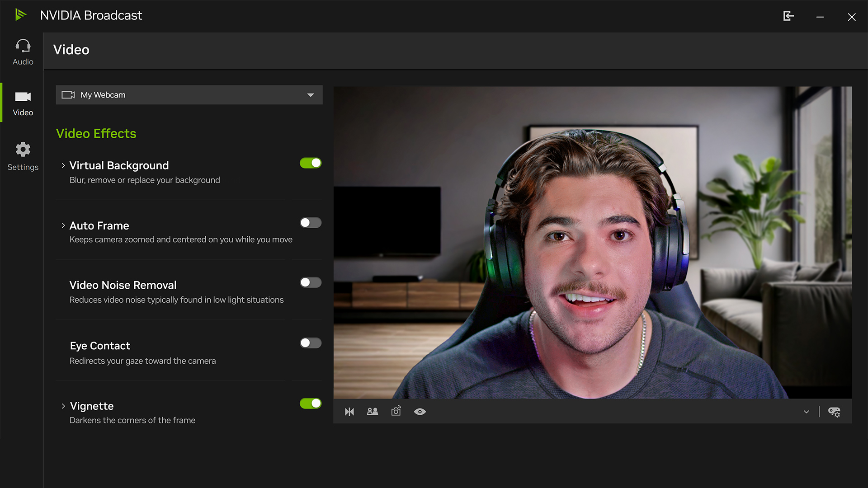
Task: Expand Virtual Background options
Action: 63,165
